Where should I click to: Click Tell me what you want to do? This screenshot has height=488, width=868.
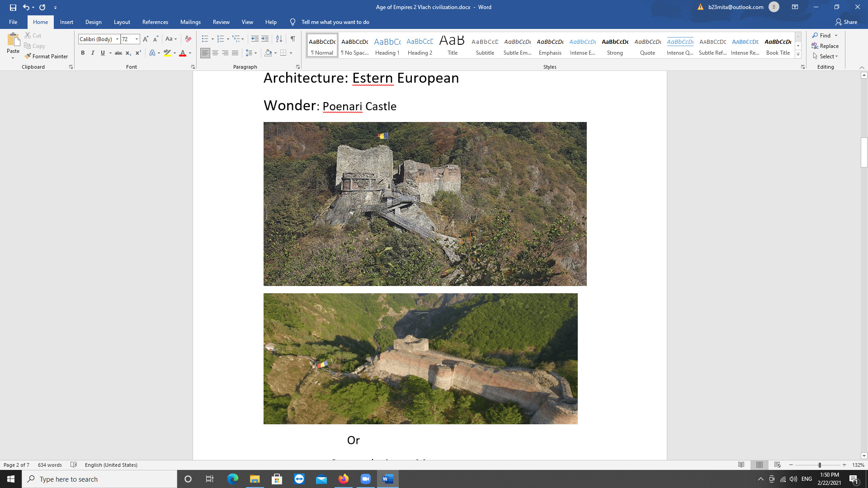(x=335, y=22)
